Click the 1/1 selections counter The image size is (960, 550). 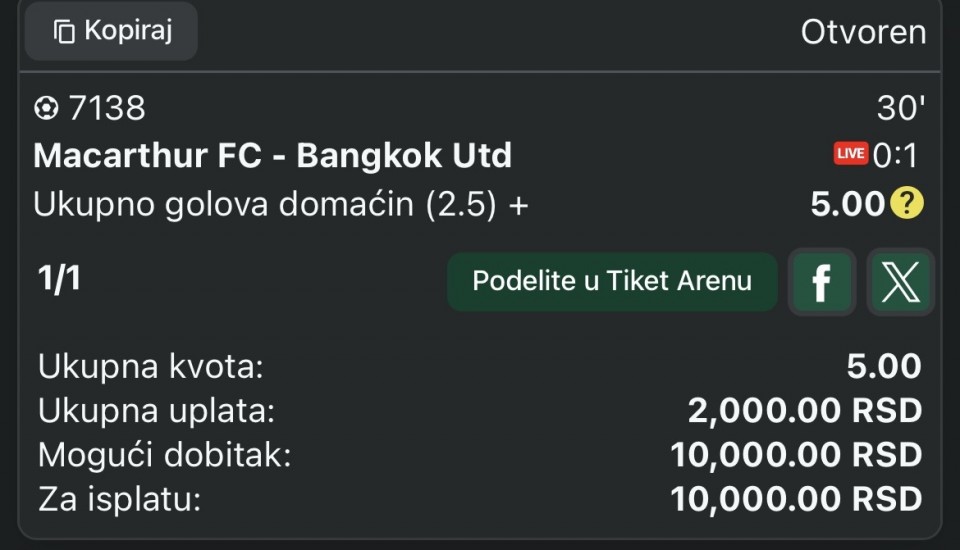pyautogui.click(x=59, y=280)
